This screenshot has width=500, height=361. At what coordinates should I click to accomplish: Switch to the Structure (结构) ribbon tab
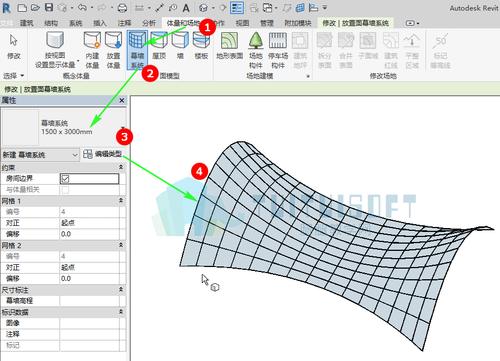click(51, 23)
